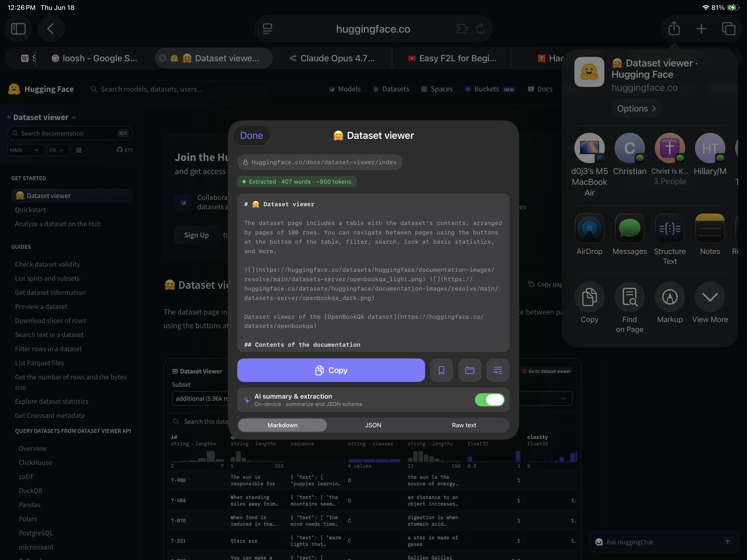This screenshot has height=560, width=747.
Task: Select the Markdown format segment
Action: pyautogui.click(x=283, y=425)
